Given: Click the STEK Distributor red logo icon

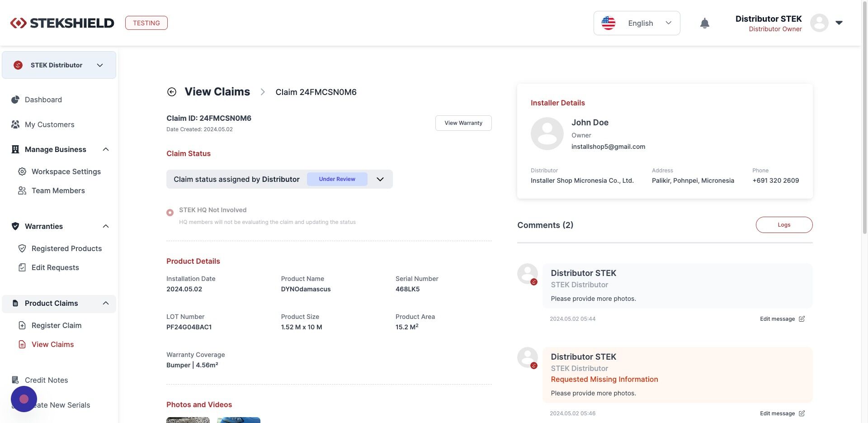Looking at the screenshot, I should point(18,65).
